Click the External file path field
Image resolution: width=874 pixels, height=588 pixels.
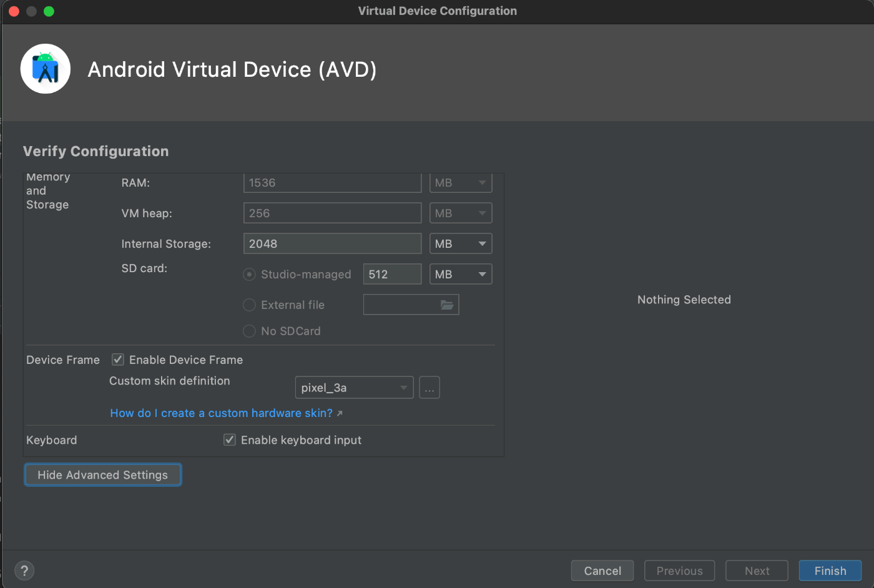tap(411, 305)
